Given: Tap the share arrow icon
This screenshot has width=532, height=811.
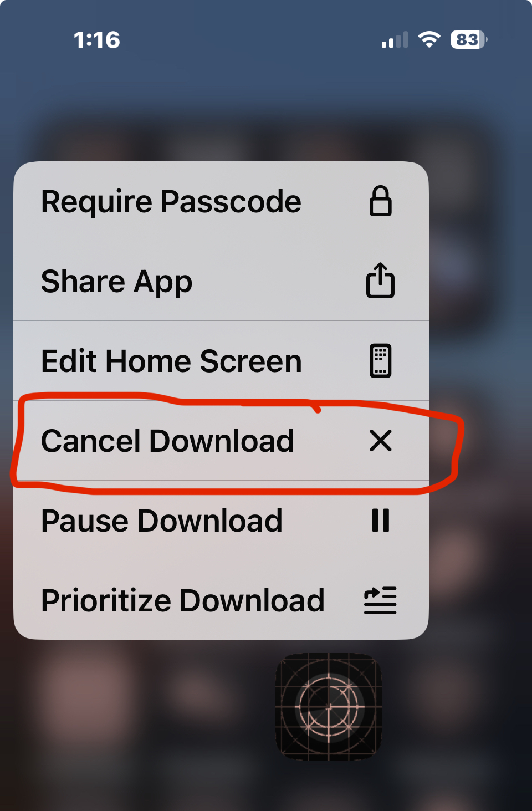Looking at the screenshot, I should [x=380, y=280].
